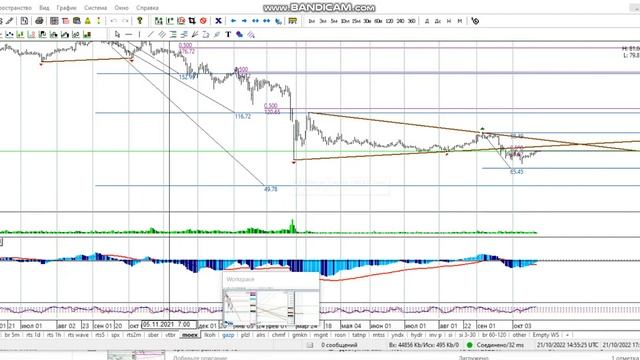The width and height of the screenshot is (640, 360).
Task: Click the undo arrow icon
Action: pyautogui.click(x=113, y=21)
